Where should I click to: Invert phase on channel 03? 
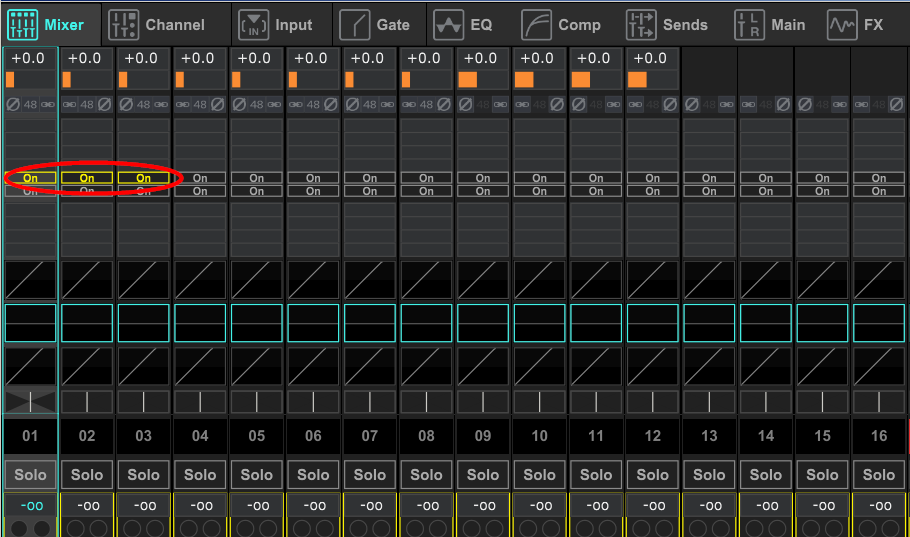point(127,104)
